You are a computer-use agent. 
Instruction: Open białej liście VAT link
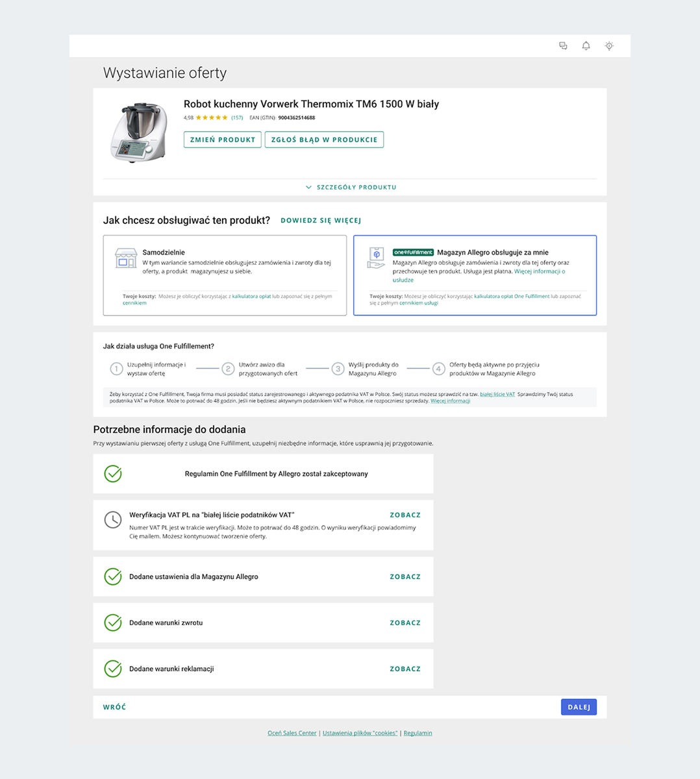(497, 394)
